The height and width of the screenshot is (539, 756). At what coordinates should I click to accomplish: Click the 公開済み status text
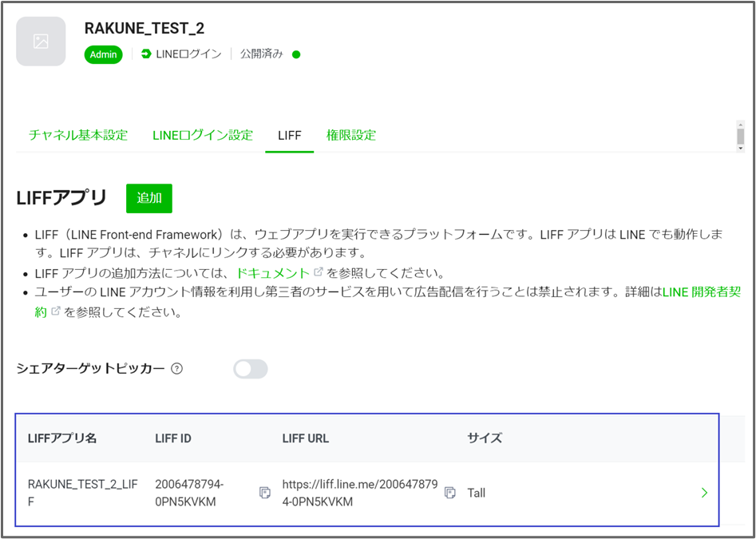(x=262, y=54)
